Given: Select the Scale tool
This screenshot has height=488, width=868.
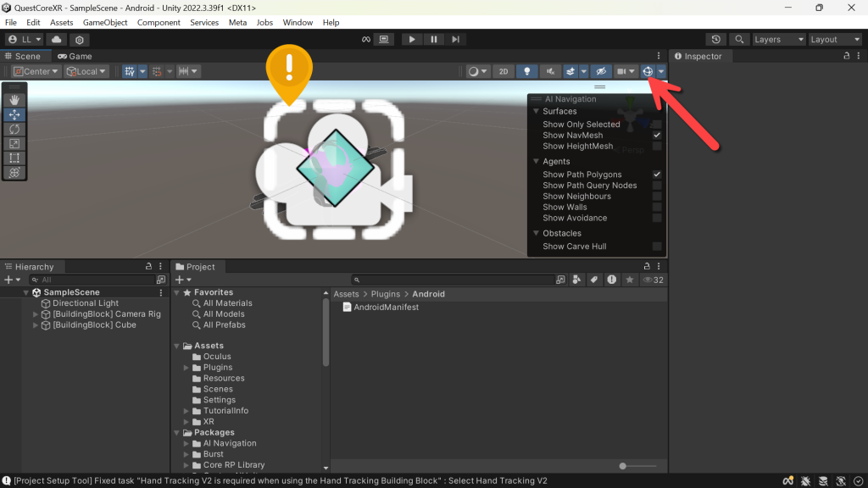Looking at the screenshot, I should coord(14,143).
